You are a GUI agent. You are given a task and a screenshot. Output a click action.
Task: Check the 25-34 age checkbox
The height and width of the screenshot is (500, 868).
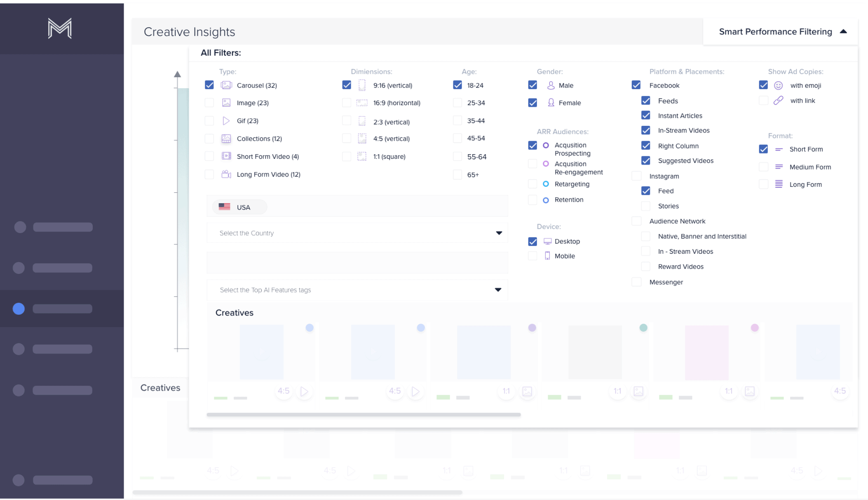pyautogui.click(x=457, y=103)
